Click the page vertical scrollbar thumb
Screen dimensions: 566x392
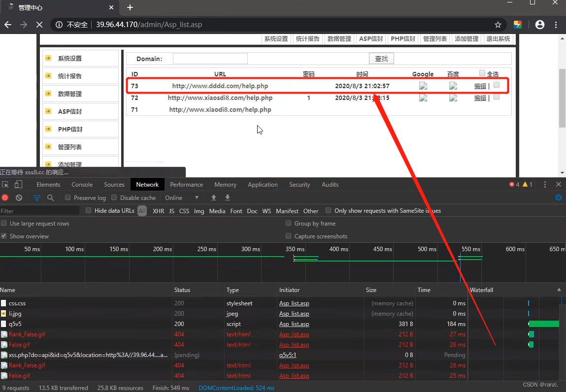(562, 98)
